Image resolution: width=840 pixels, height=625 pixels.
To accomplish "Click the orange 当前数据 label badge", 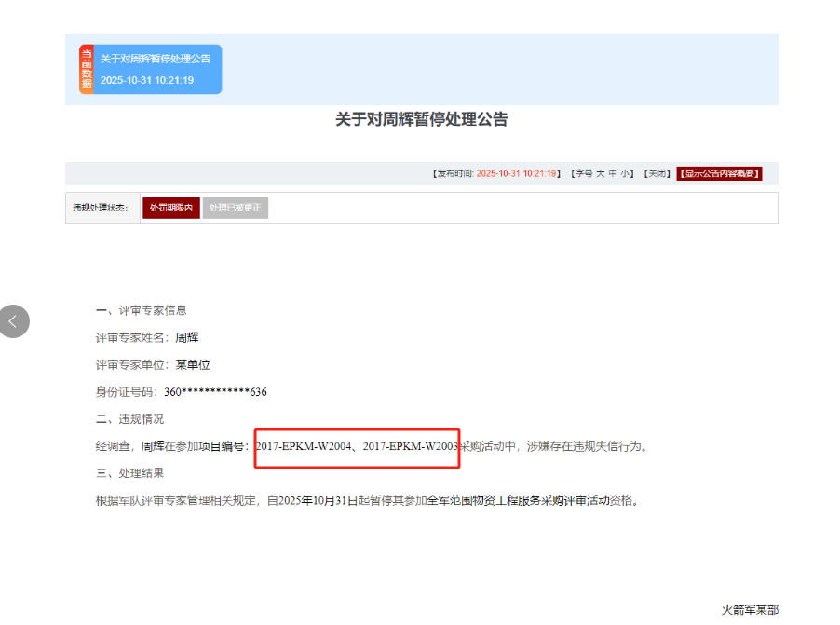I will [87, 70].
